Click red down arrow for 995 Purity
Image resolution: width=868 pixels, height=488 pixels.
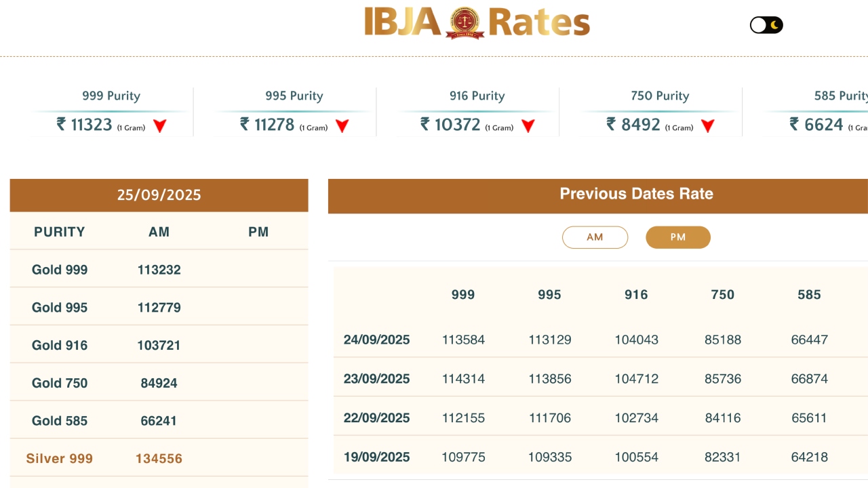(342, 125)
